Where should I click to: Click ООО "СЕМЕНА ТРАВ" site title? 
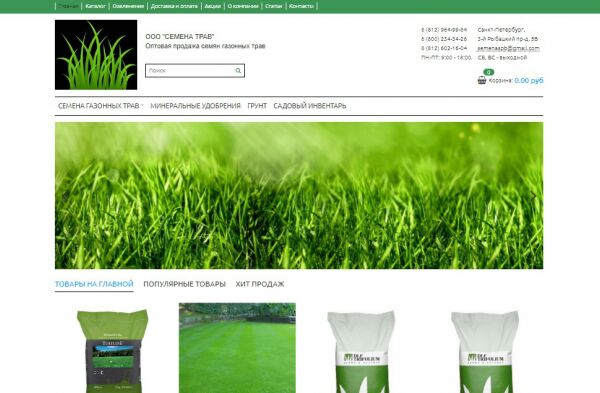pos(179,37)
